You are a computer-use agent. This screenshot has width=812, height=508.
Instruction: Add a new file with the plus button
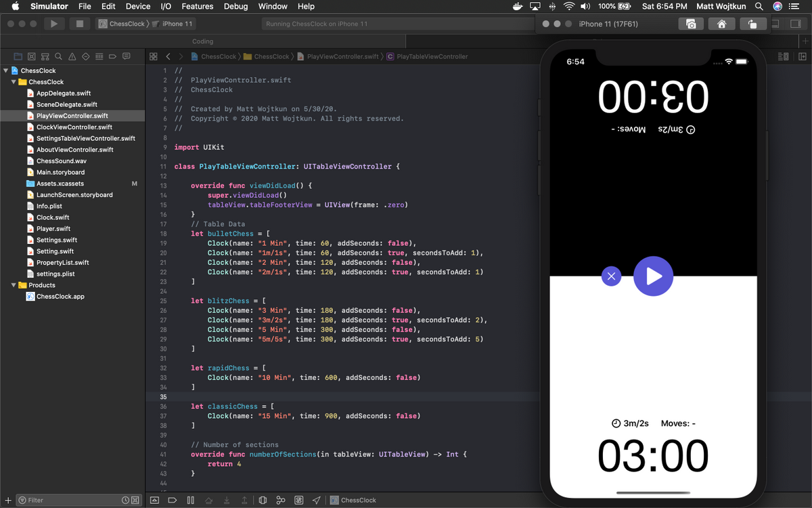pyautogui.click(x=8, y=500)
